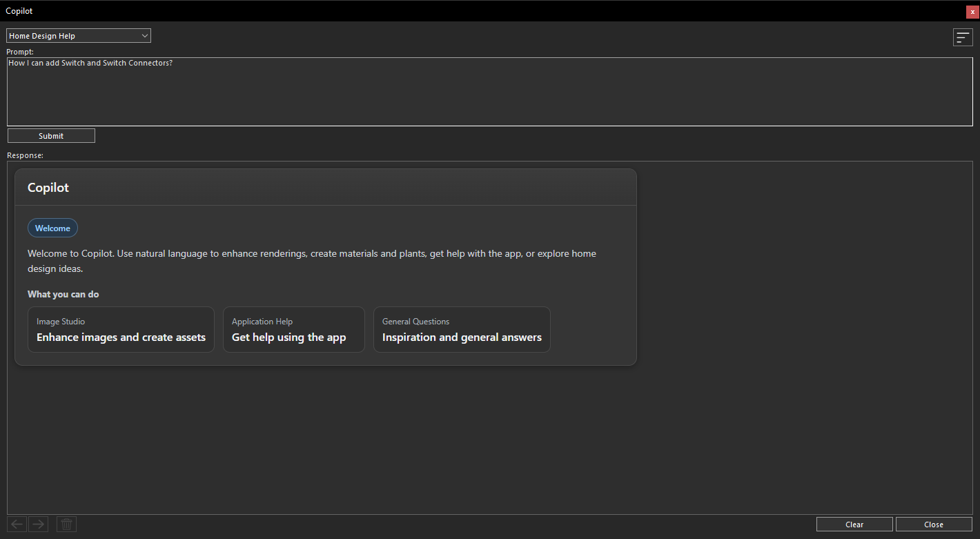Open the options menu icon at top right

tap(963, 37)
